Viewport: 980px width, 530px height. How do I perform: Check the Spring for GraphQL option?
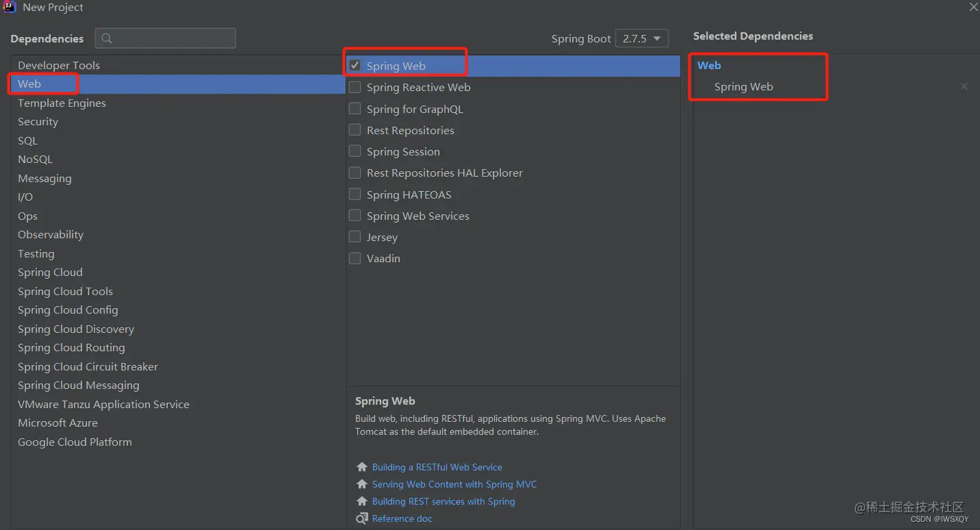click(x=354, y=108)
